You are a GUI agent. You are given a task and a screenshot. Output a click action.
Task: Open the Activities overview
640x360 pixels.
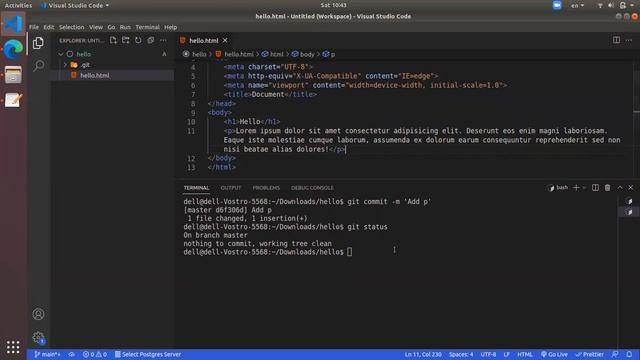[x=18, y=5]
